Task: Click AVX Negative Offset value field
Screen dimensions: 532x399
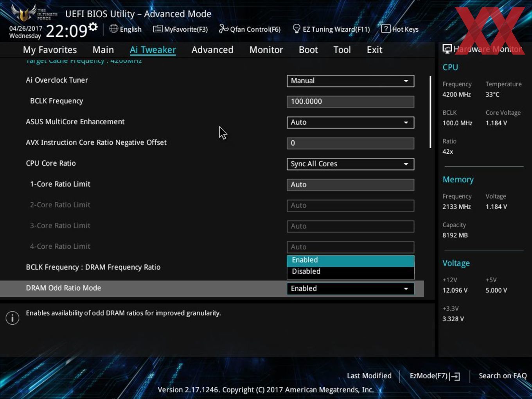Action: click(x=350, y=143)
